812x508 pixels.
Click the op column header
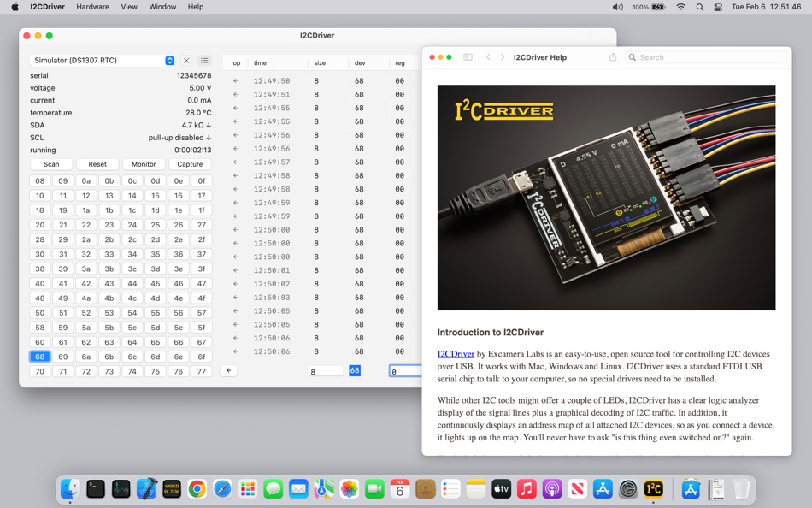coord(237,62)
